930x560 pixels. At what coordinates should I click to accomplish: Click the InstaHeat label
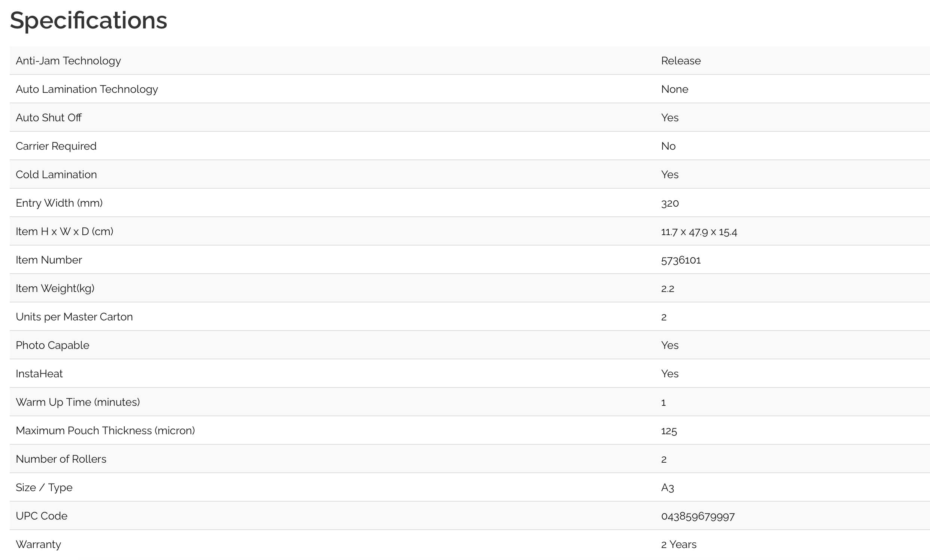[x=39, y=374]
